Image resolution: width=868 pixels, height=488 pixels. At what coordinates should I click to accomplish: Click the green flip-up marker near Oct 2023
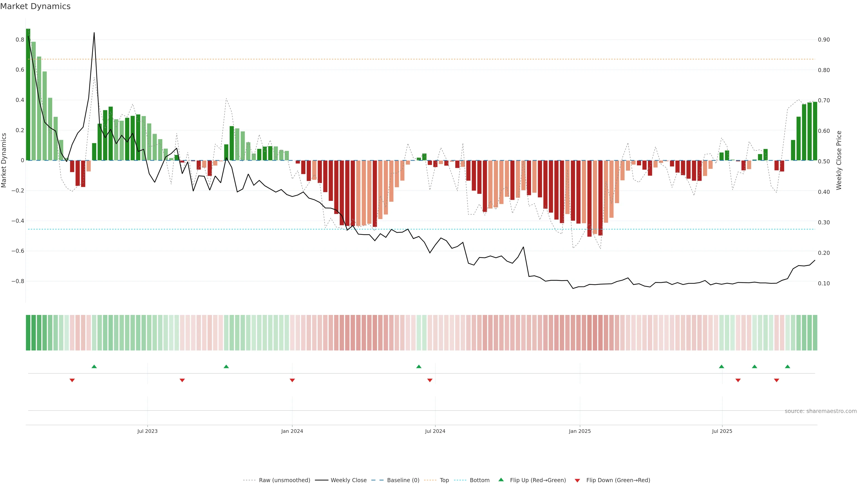[x=226, y=366]
